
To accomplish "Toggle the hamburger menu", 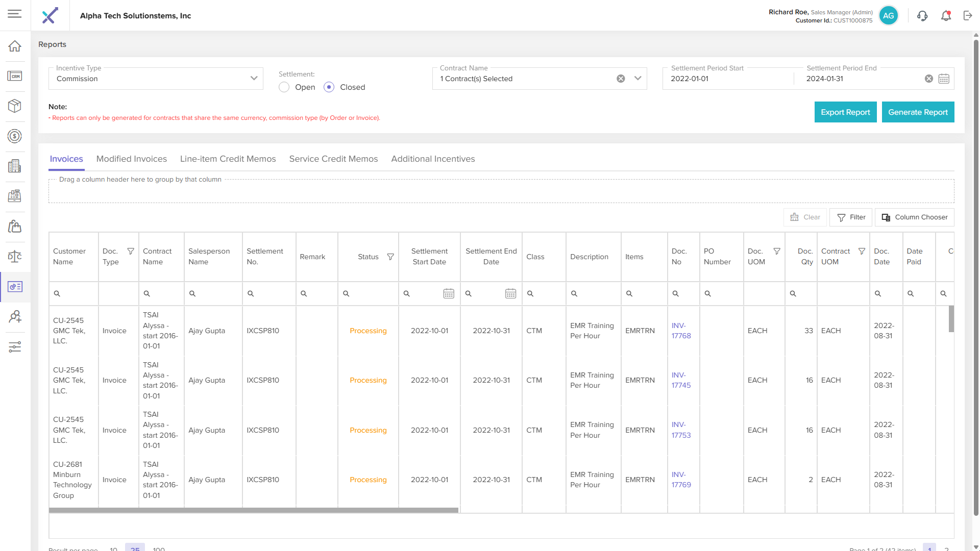I will 15,14.
